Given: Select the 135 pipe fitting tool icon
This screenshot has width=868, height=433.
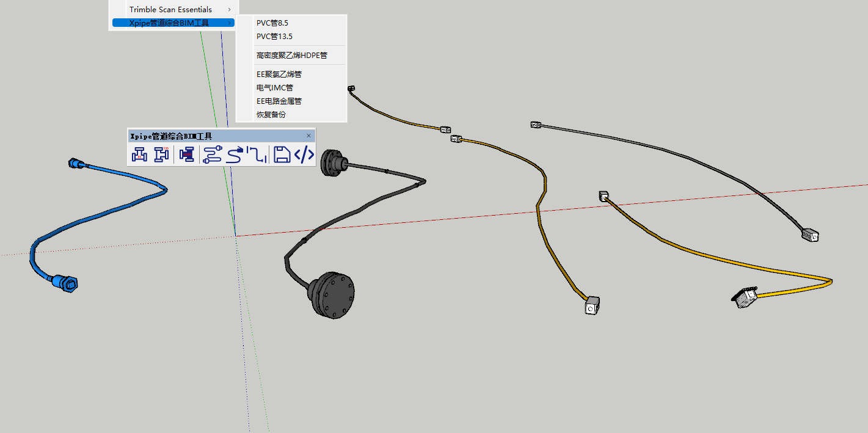Looking at the screenshot, I should [x=161, y=155].
